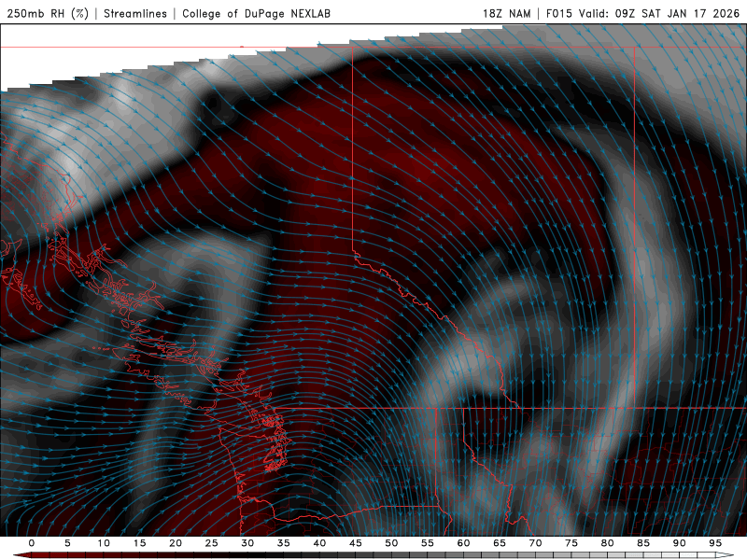
Task: Click the colorbar label reading 45
Action: click(x=356, y=543)
